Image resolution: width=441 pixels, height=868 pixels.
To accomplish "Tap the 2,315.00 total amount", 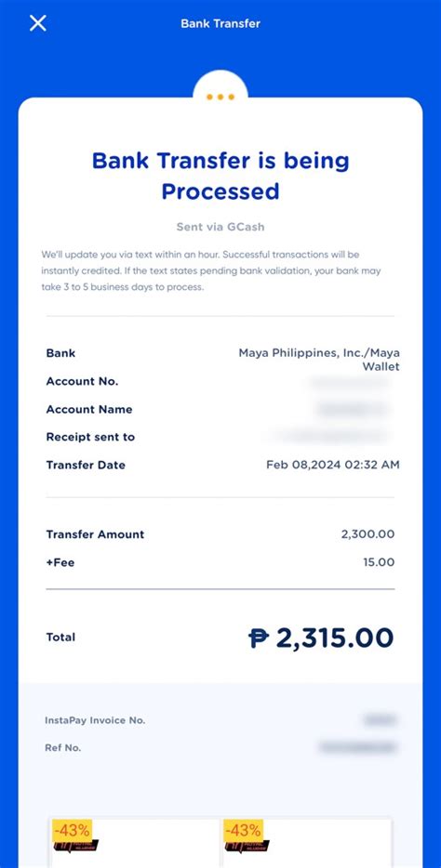I will 335,638.
